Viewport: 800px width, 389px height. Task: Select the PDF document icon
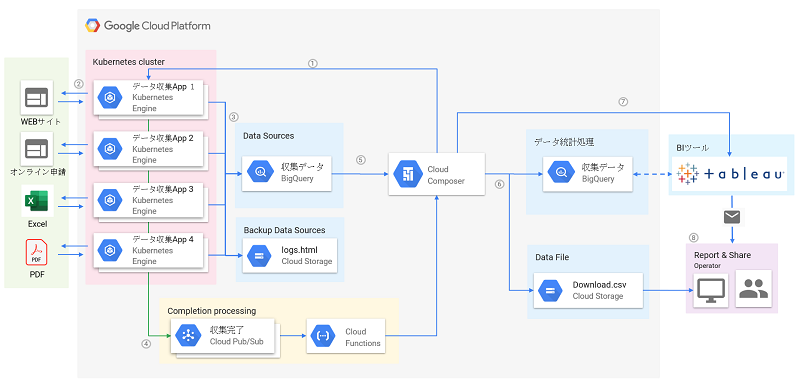point(36,252)
